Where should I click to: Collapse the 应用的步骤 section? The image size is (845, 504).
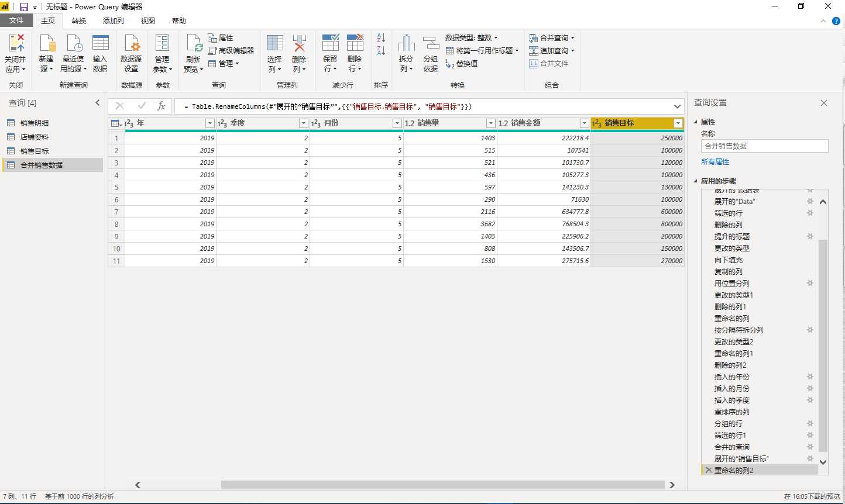pos(696,181)
